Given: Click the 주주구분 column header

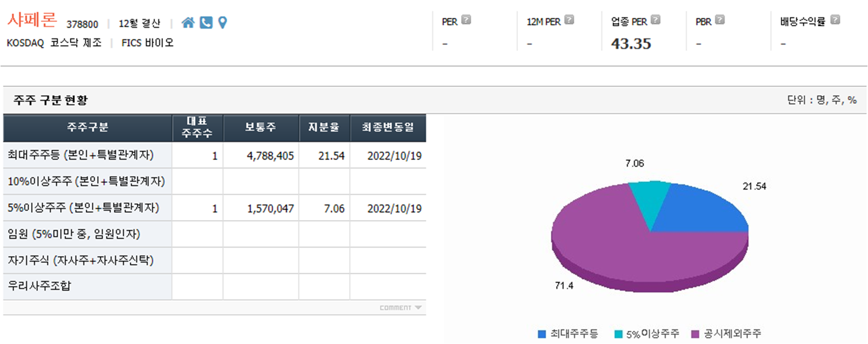Looking at the screenshot, I should 87,128.
